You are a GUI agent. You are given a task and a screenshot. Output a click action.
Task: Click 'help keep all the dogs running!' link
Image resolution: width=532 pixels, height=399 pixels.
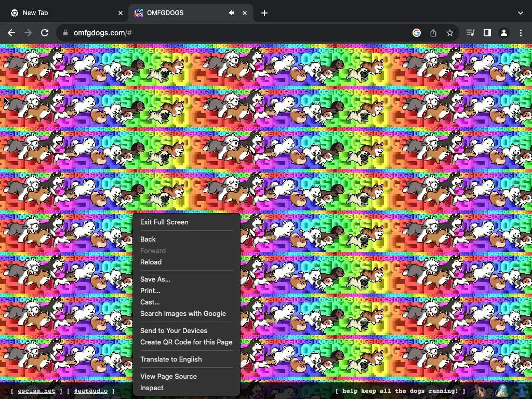(401, 391)
